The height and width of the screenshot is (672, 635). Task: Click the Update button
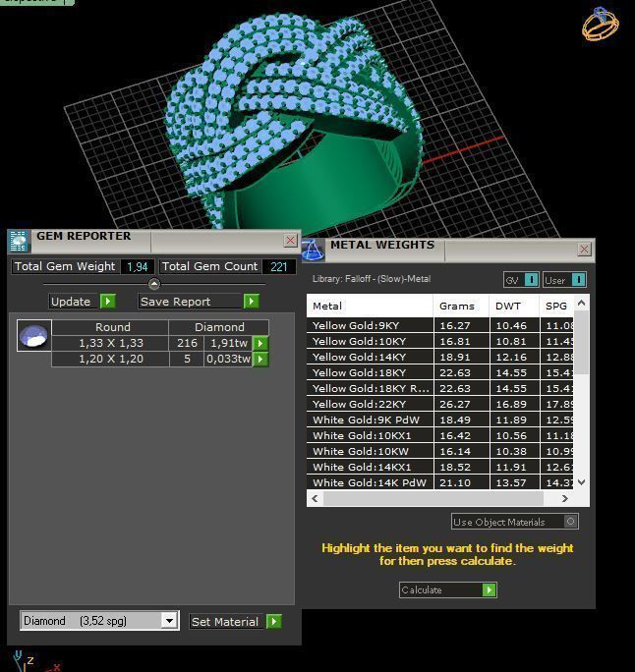83,302
